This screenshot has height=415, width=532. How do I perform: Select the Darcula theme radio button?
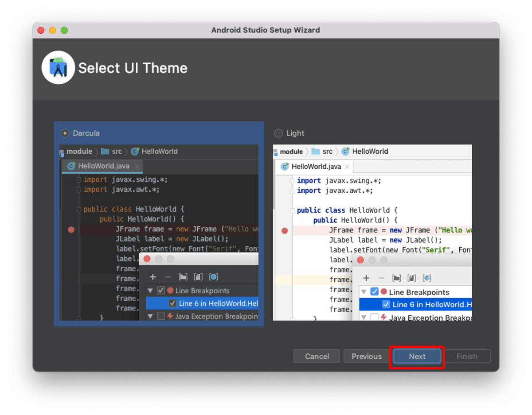(x=65, y=133)
